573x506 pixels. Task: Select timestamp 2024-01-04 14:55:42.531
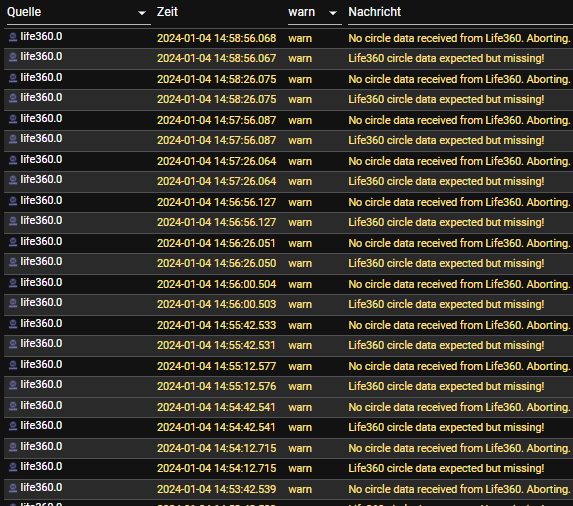click(x=216, y=345)
